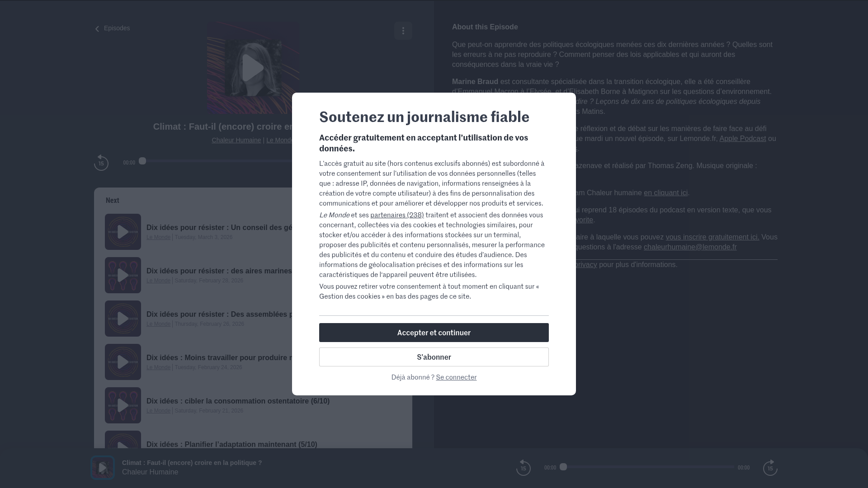Screen dimensions: 868x488
Task: Open the Chaleur Humaine podcast link
Action: pyautogui.click(x=236, y=140)
